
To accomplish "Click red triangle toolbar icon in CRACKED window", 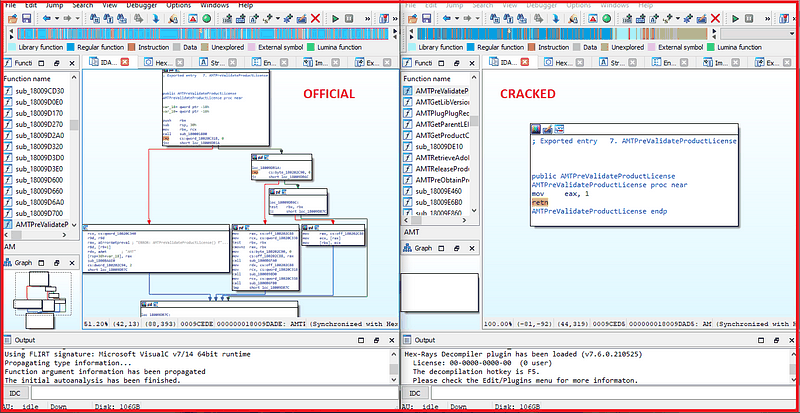I will (593, 19).
